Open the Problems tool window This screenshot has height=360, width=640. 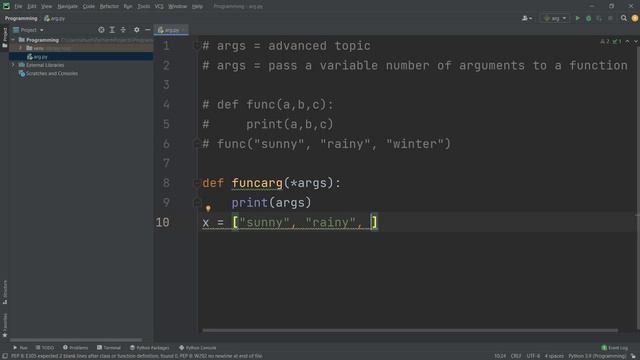76,348
